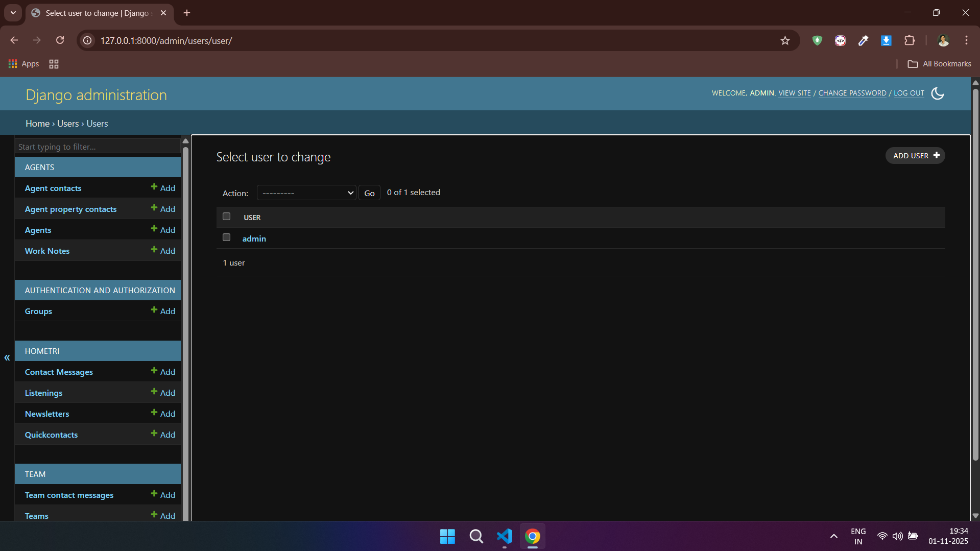Open the Chrome profile avatar
This screenshot has height=551, width=980.
(943, 40)
